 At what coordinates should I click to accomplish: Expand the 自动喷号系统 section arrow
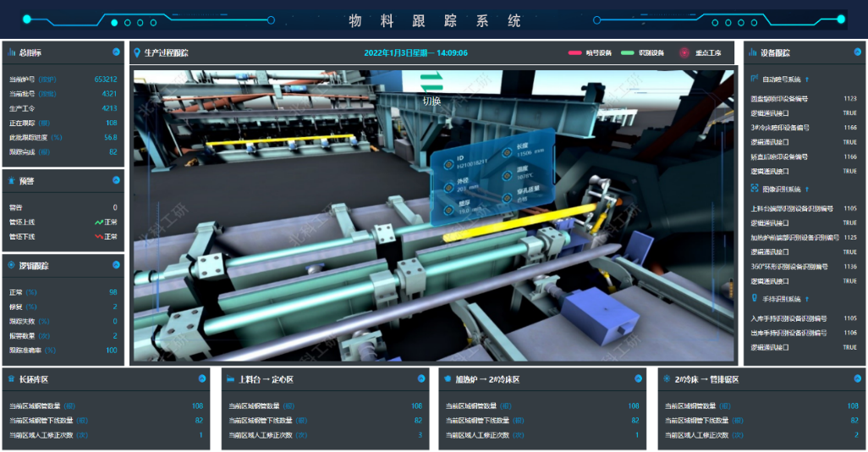click(807, 80)
